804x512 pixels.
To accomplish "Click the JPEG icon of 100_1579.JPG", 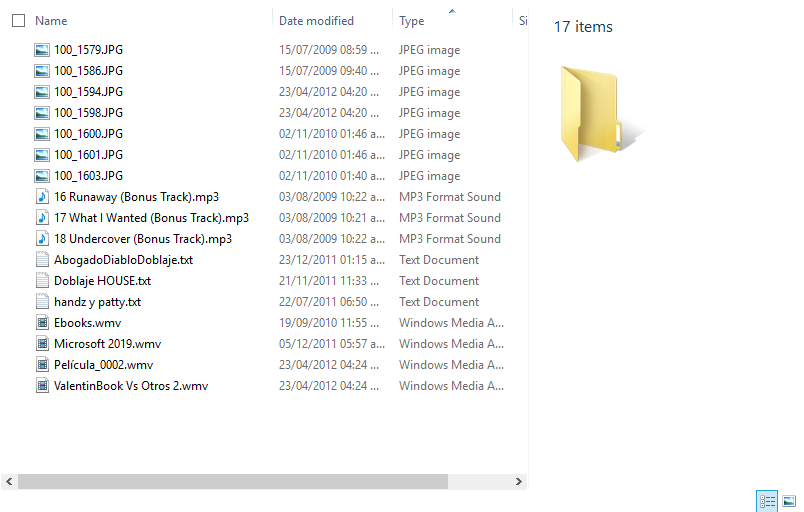I will click(x=42, y=50).
